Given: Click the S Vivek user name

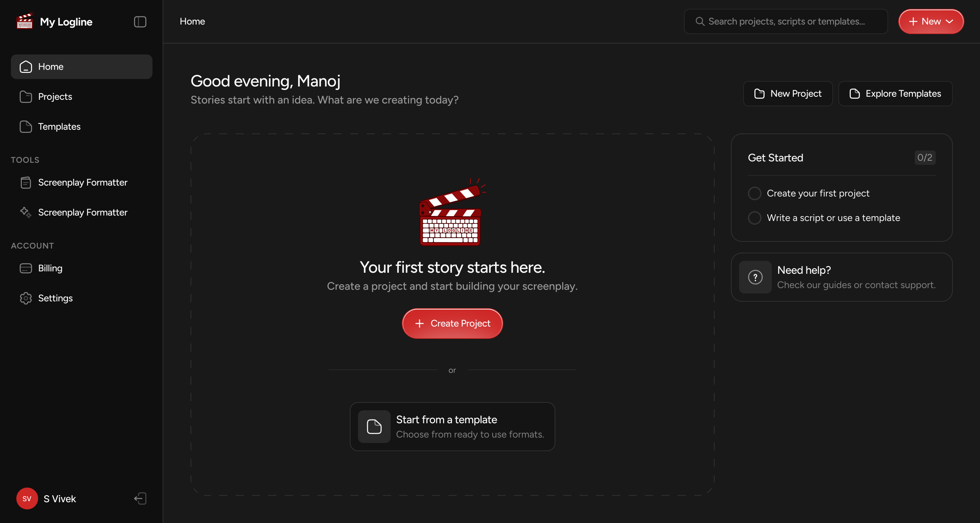Looking at the screenshot, I should click(x=60, y=498).
